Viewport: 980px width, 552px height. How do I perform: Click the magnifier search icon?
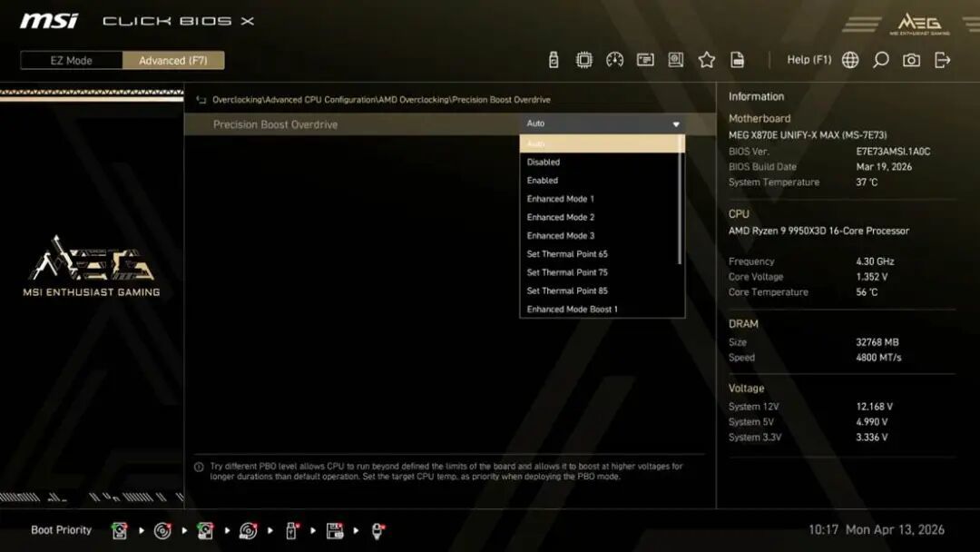pos(880,60)
